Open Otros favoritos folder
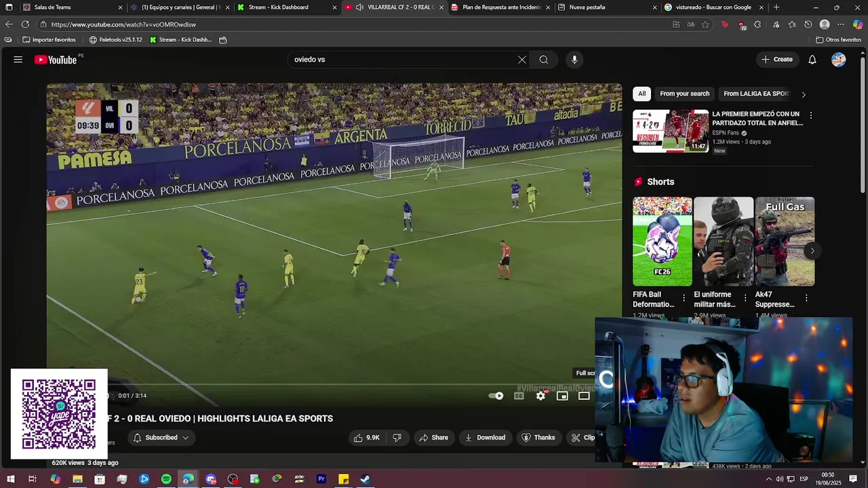 [x=839, y=40]
